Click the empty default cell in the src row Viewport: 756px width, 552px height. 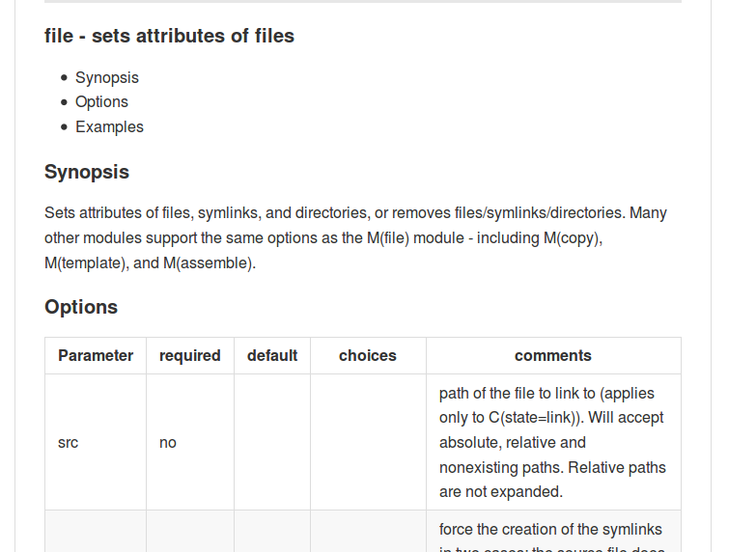point(272,443)
